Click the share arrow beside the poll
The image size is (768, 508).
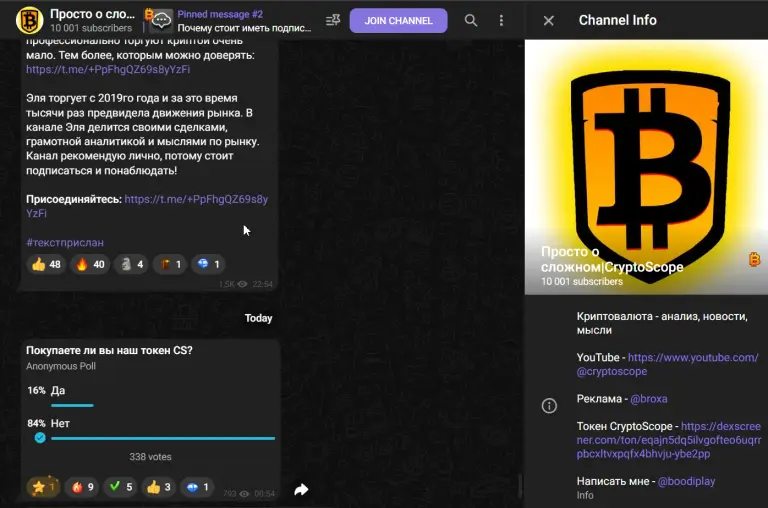[301, 489]
